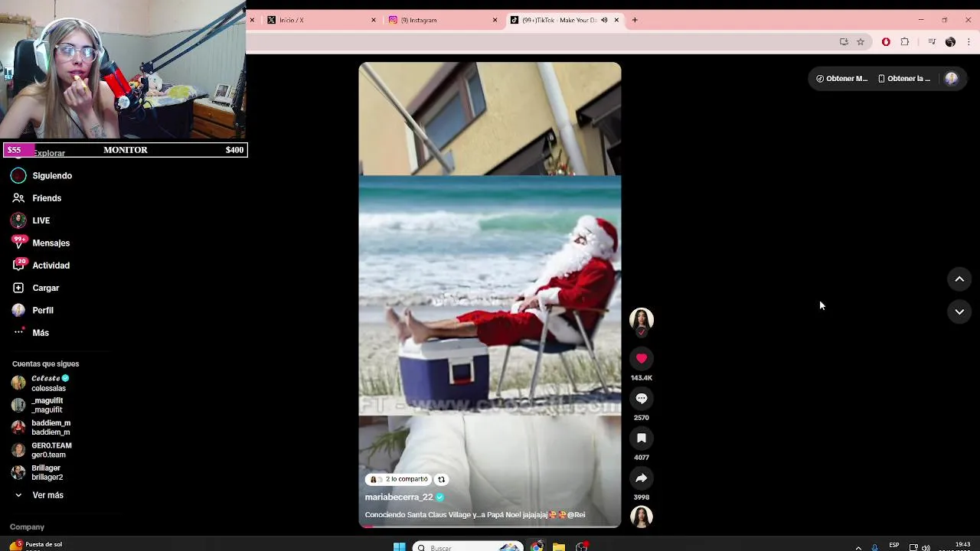Close the 'Inicio / X' browser tab
Viewport: 980px width, 551px height.
pyautogui.click(x=374, y=20)
